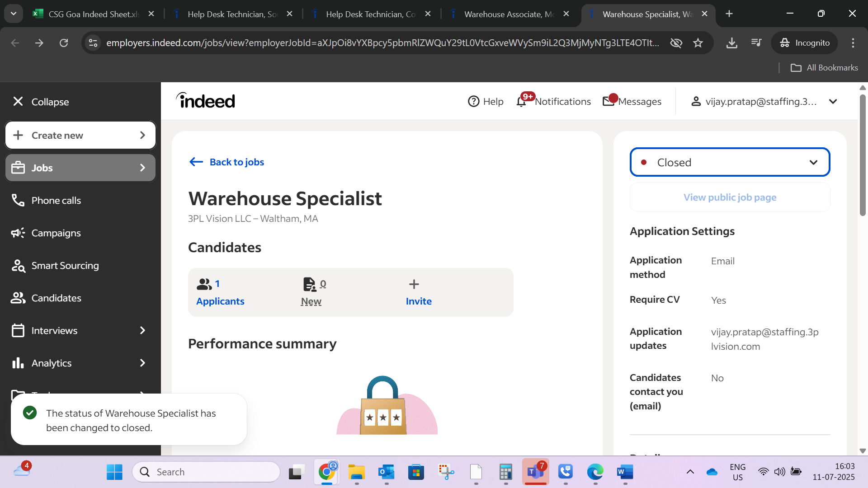Open the Chrome three-dot menu

pos(853,43)
